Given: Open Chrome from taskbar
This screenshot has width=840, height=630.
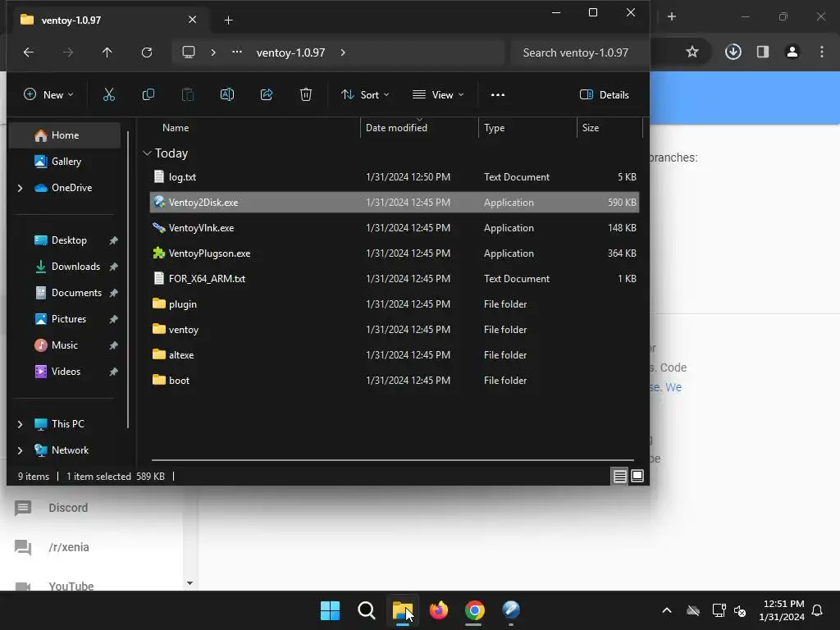Looking at the screenshot, I should coord(475,610).
